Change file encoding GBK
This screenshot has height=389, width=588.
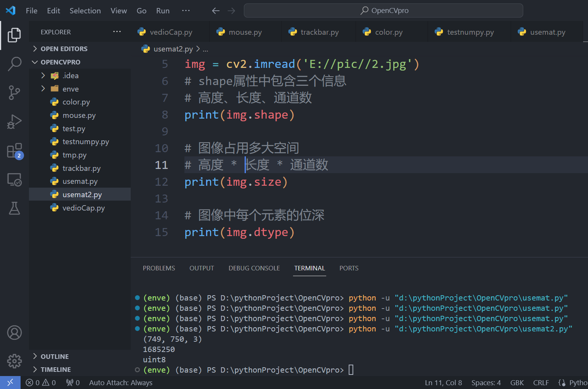pyautogui.click(x=517, y=383)
